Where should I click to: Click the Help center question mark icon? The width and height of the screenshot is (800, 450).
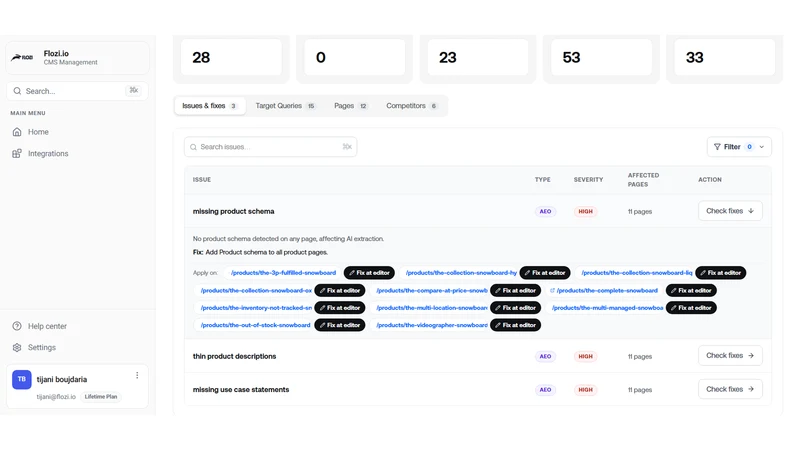pos(17,326)
